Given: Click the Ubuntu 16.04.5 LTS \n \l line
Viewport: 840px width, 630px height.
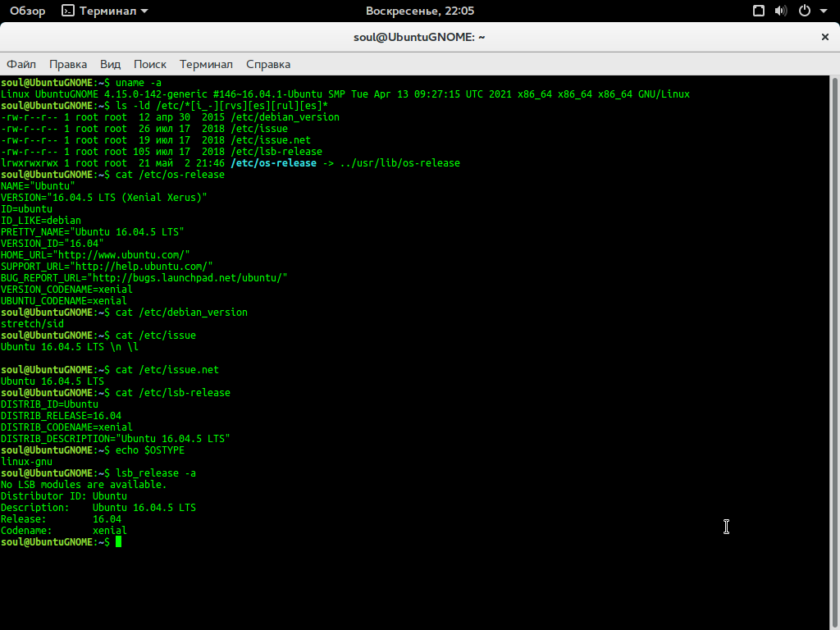Looking at the screenshot, I should click(70, 347).
